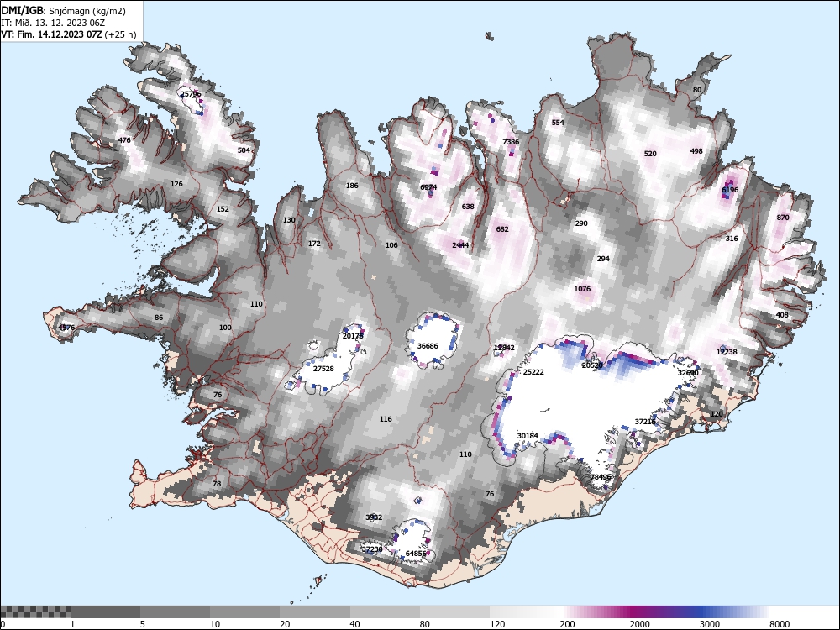Click the map value 20178

(353, 336)
